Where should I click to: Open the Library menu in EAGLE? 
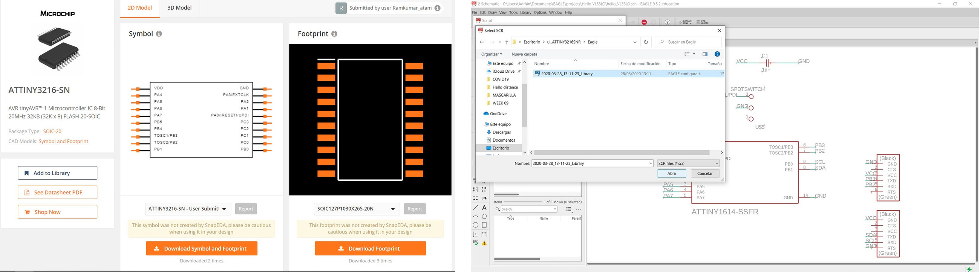click(525, 12)
